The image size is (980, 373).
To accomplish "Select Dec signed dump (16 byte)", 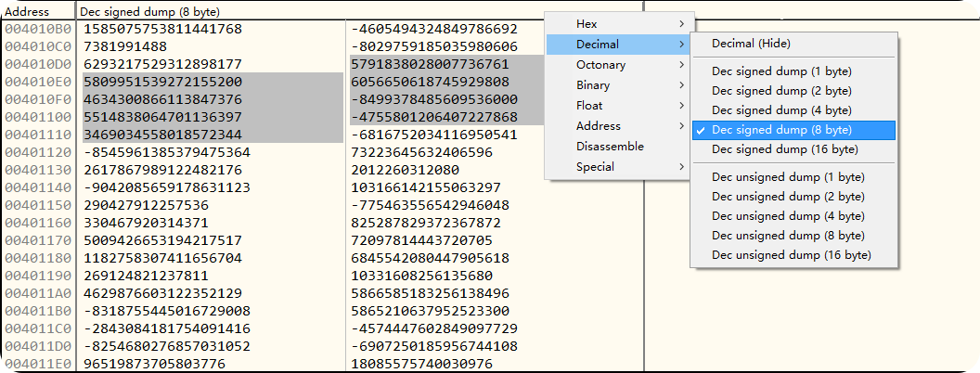I will pyautogui.click(x=793, y=149).
